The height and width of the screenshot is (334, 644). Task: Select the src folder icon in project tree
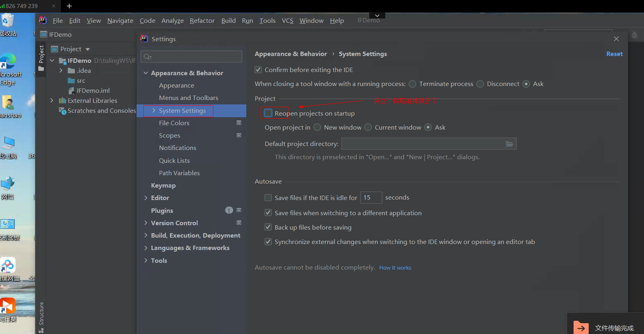[71, 81]
